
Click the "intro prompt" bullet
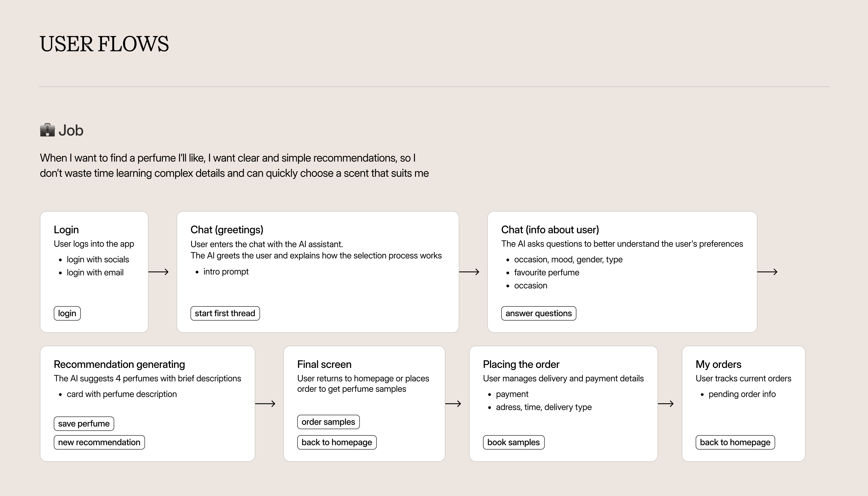tap(226, 272)
